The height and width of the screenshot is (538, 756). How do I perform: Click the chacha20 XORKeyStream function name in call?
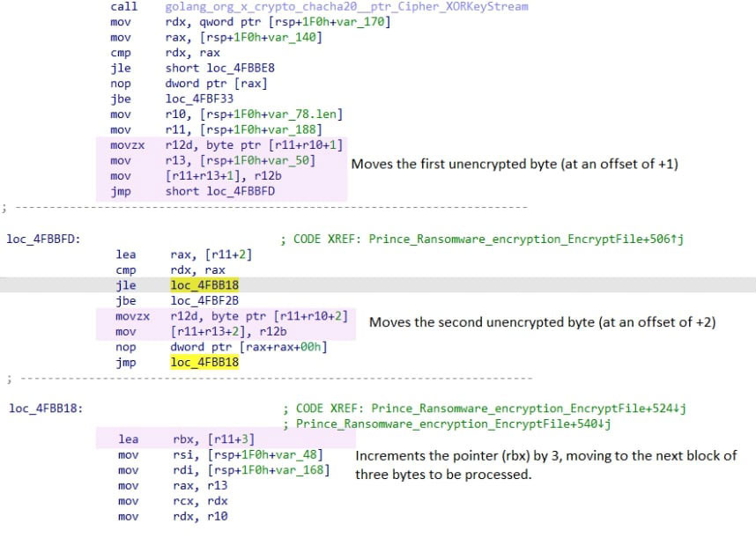(346, 7)
